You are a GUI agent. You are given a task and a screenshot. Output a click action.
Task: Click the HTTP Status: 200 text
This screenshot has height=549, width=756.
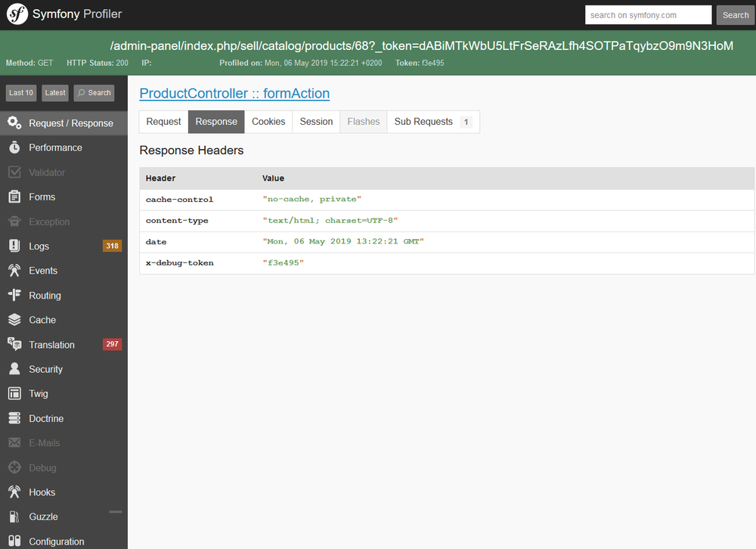tap(98, 63)
